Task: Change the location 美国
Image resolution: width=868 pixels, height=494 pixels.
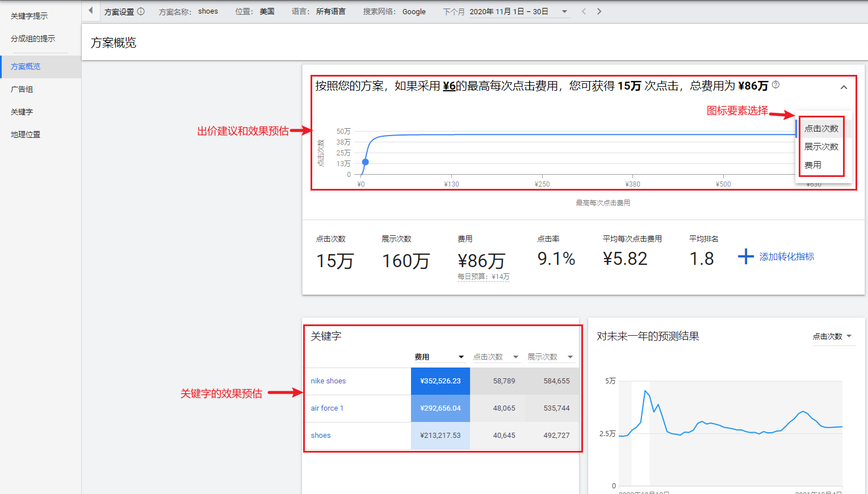Action: pyautogui.click(x=267, y=11)
